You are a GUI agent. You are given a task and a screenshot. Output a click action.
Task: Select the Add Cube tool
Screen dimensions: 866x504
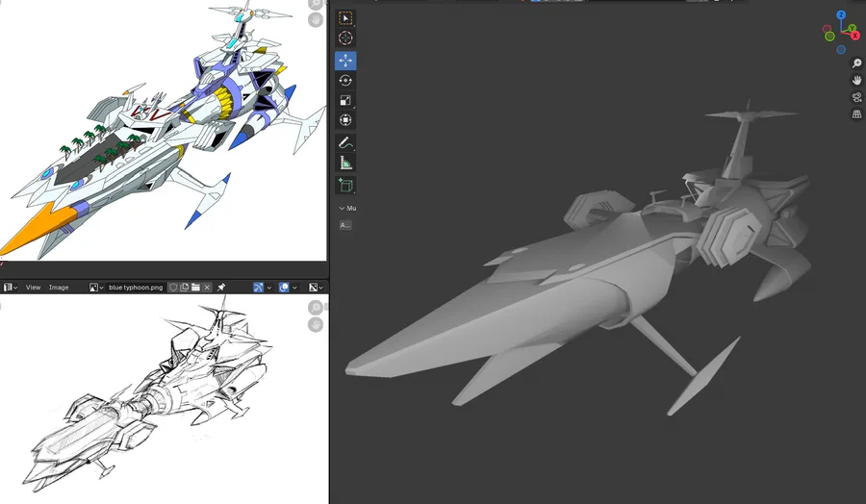[x=345, y=186]
